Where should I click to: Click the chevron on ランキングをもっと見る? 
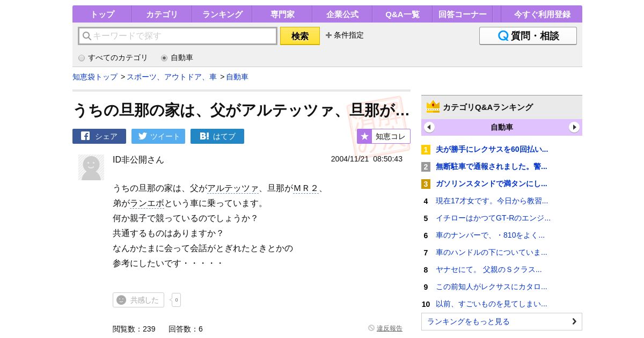click(574, 321)
